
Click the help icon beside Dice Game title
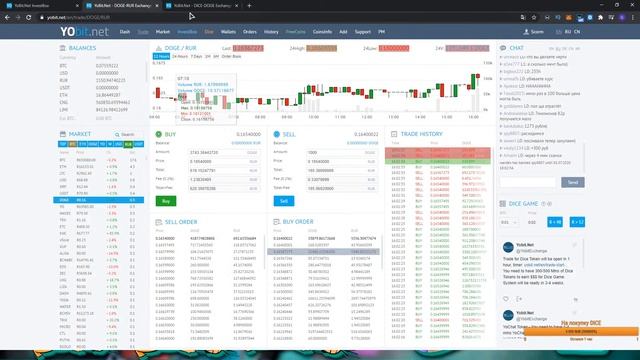click(x=543, y=204)
